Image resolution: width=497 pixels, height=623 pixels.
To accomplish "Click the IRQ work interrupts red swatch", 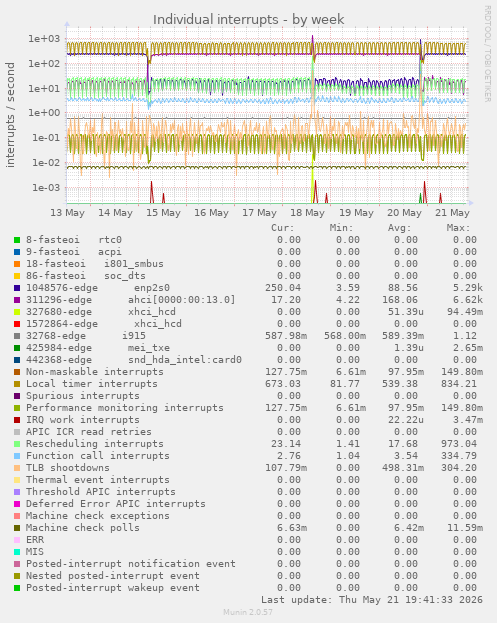I will click(17, 420).
